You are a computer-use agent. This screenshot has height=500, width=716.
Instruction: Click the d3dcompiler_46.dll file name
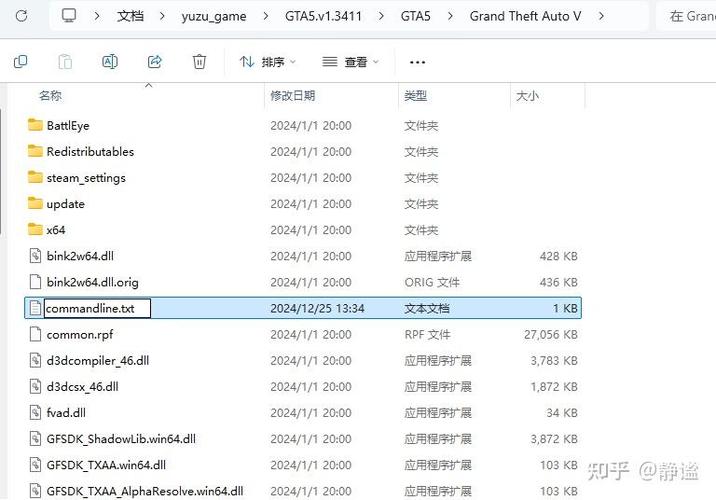98,361
